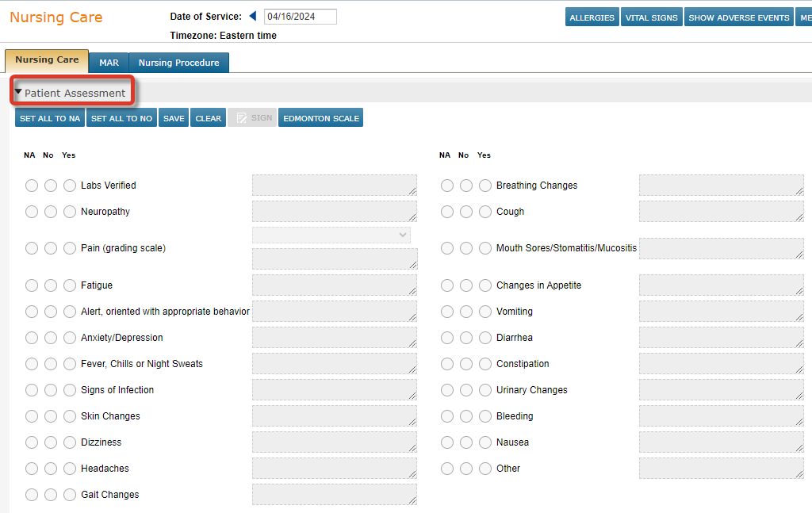The image size is (812, 513).
Task: Click the disabled Sign button icon
Action: [243, 118]
